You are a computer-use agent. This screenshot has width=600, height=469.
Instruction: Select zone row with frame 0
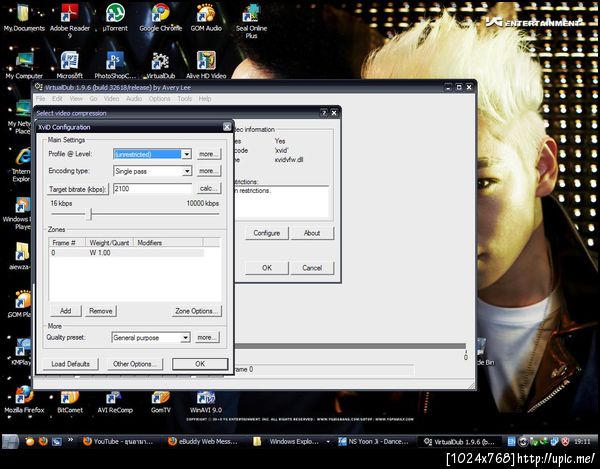tap(126, 253)
